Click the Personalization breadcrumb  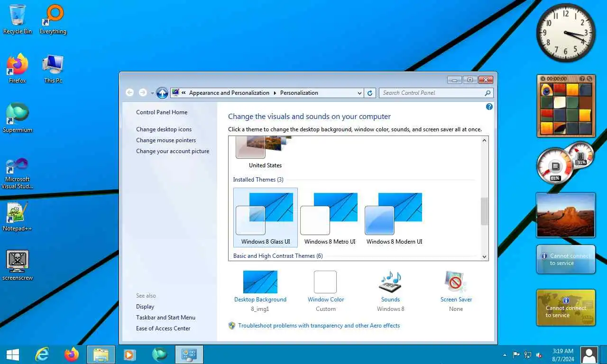point(299,93)
